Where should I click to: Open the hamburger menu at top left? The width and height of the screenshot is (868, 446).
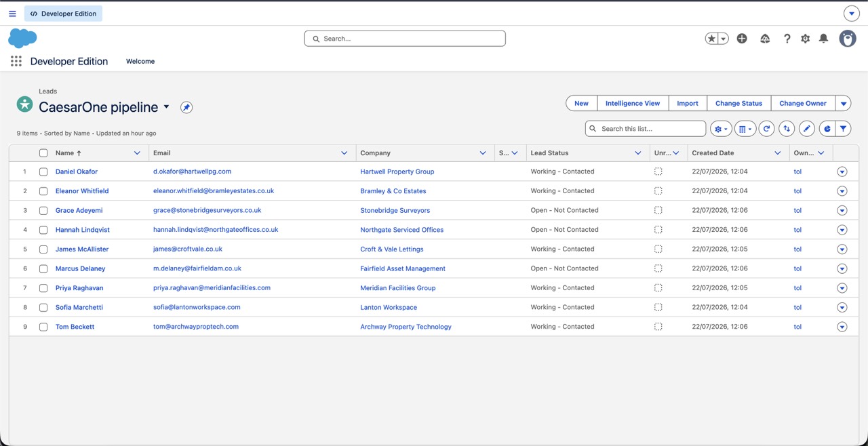tap(12, 14)
